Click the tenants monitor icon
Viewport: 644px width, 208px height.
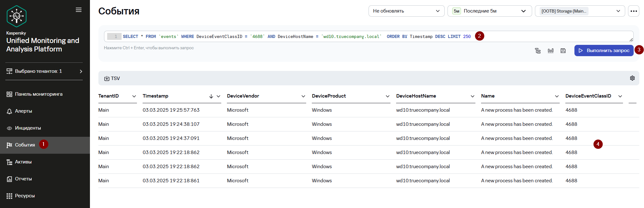click(x=9, y=71)
